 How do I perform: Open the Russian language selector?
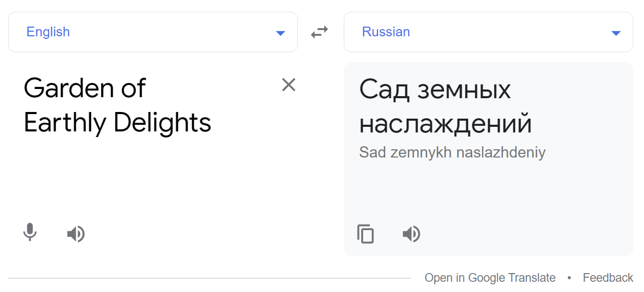[386, 32]
